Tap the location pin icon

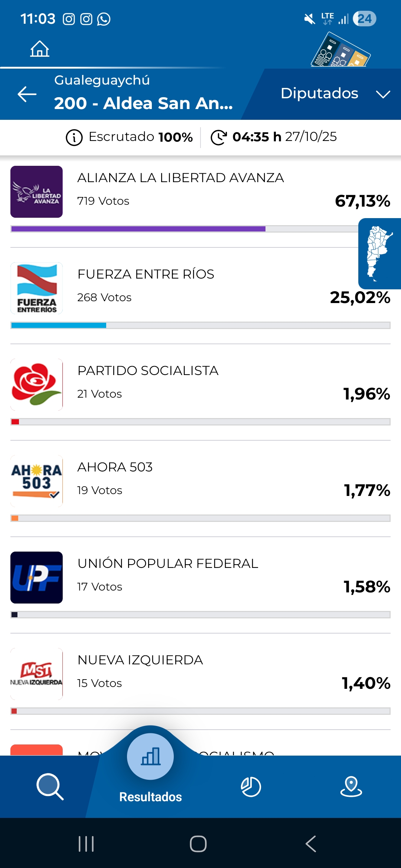pos(351,786)
